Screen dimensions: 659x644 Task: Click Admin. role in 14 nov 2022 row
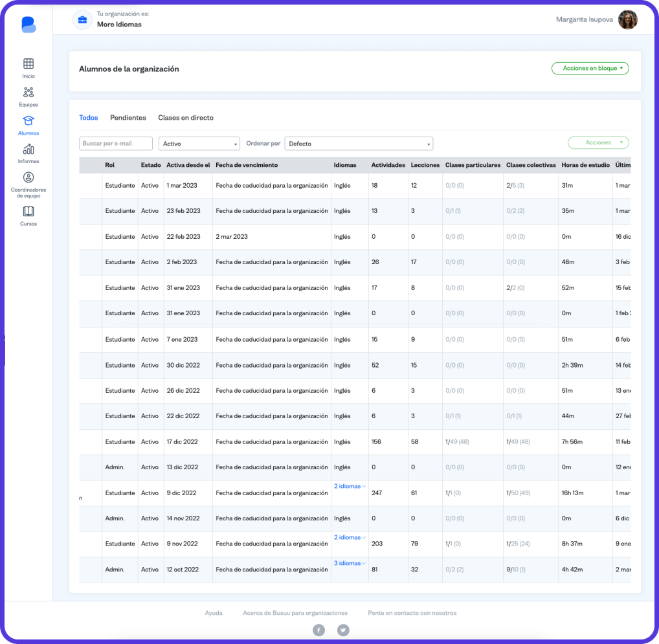point(115,518)
